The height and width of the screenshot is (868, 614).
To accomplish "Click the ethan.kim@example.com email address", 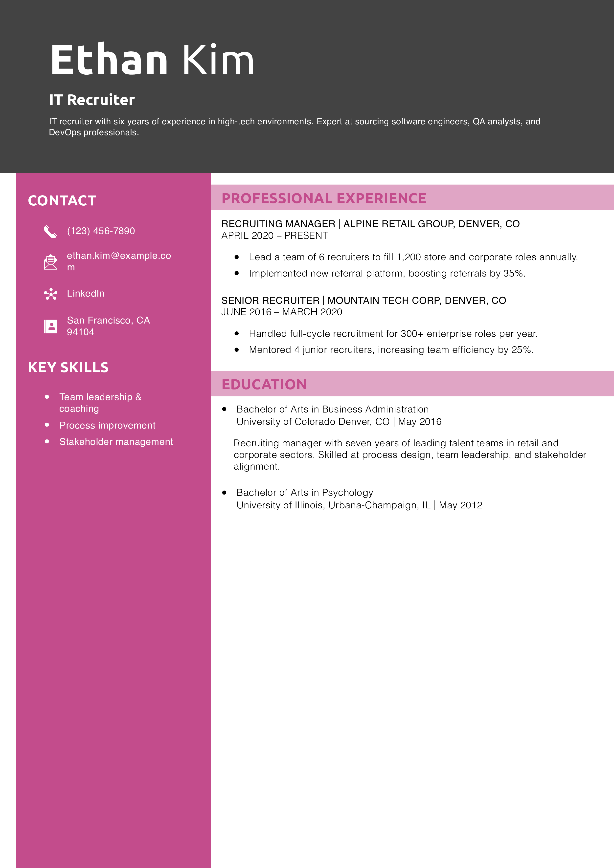I will [119, 261].
